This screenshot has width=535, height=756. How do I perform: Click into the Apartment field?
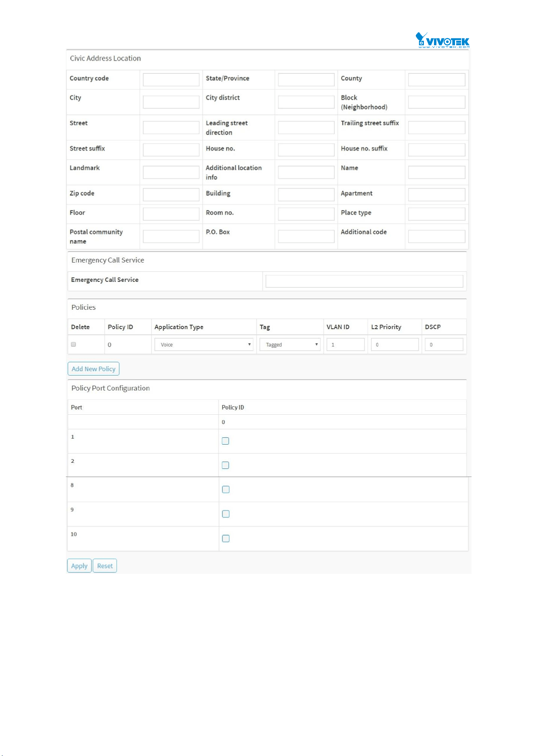click(x=437, y=195)
